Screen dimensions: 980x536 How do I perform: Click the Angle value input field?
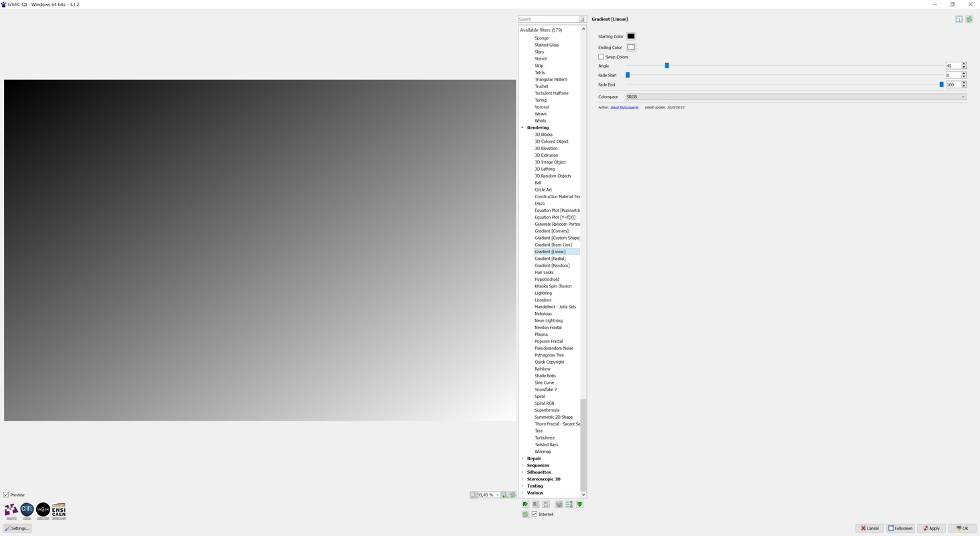(953, 66)
